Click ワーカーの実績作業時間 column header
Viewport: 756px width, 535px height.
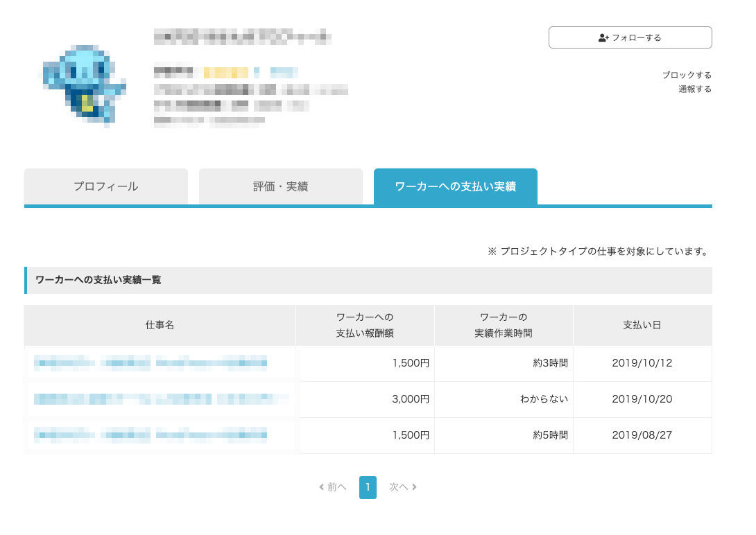504,325
